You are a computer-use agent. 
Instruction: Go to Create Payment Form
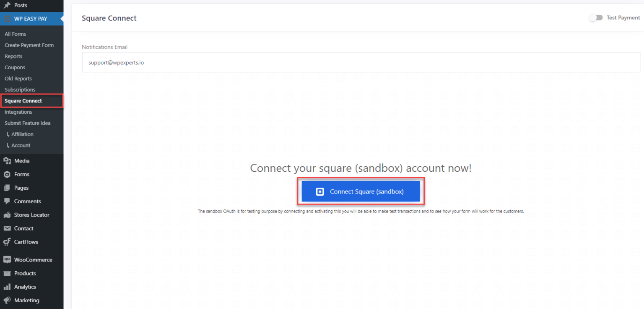click(x=29, y=45)
